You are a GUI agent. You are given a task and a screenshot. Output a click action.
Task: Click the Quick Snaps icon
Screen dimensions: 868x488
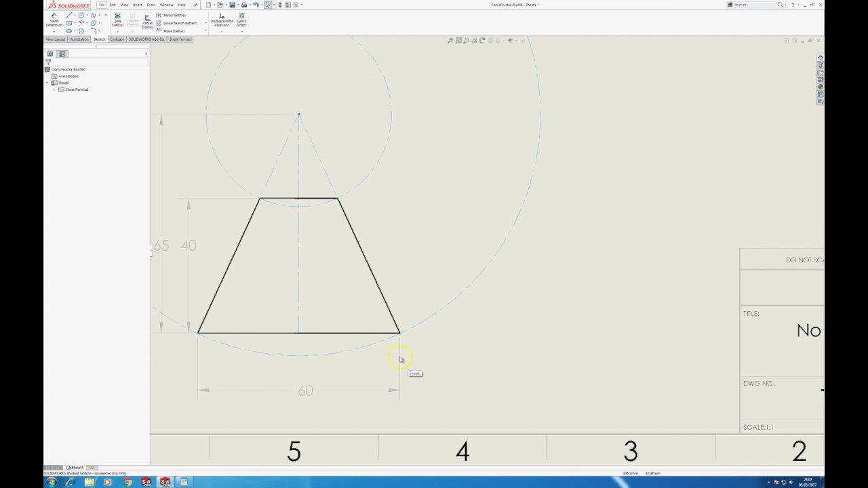pos(241,20)
